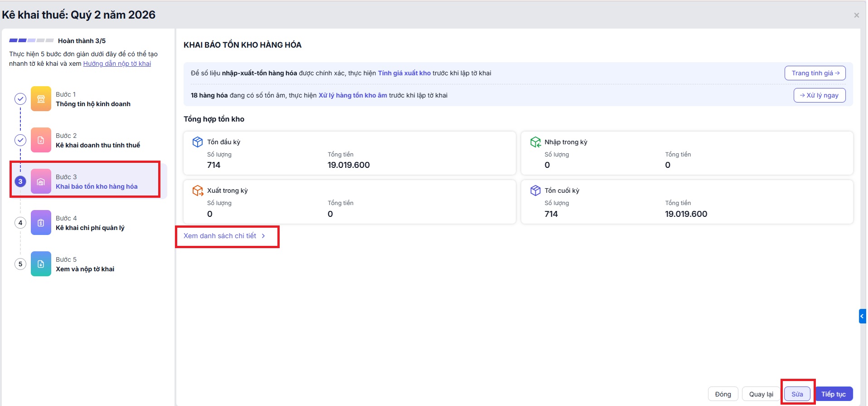
Task: Expand the blue side panel arrow
Action: click(862, 316)
